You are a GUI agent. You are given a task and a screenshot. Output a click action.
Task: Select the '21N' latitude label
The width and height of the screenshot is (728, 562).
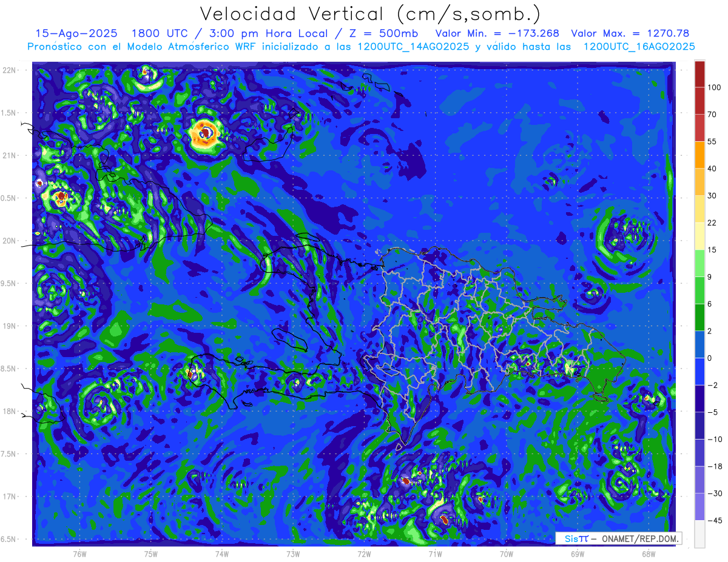click(10, 156)
